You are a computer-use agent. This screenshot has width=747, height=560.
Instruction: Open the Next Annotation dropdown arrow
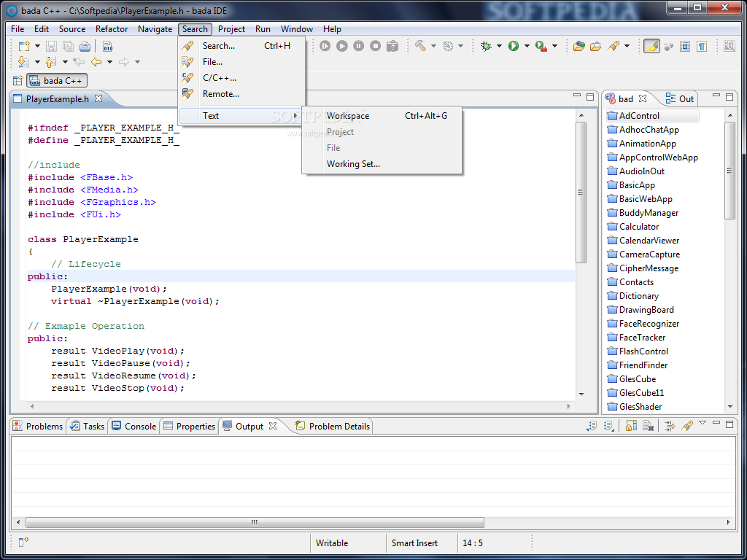coord(37,62)
